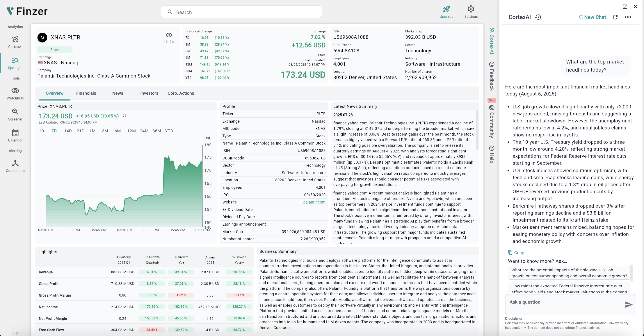Pop out CortexAI panel in new window
Viewport: 644px width, 336px height.
click(625, 7)
